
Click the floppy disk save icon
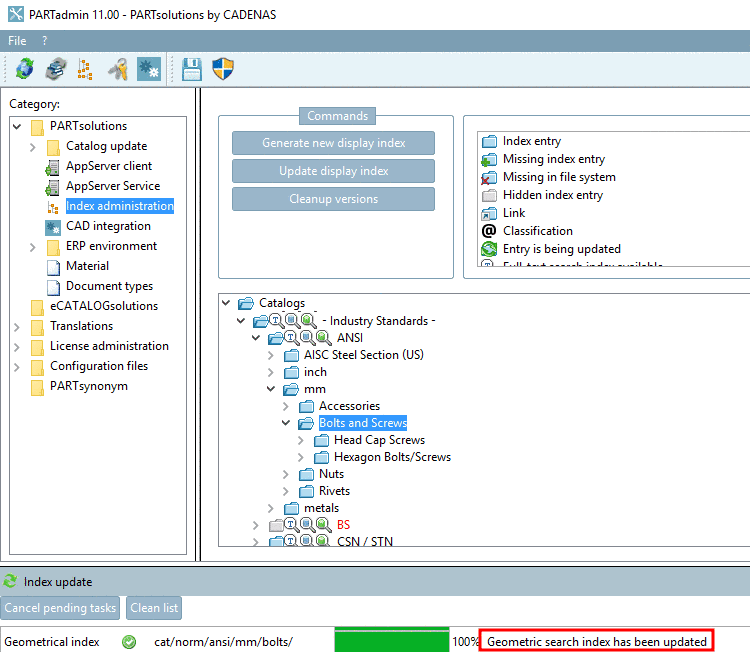192,69
